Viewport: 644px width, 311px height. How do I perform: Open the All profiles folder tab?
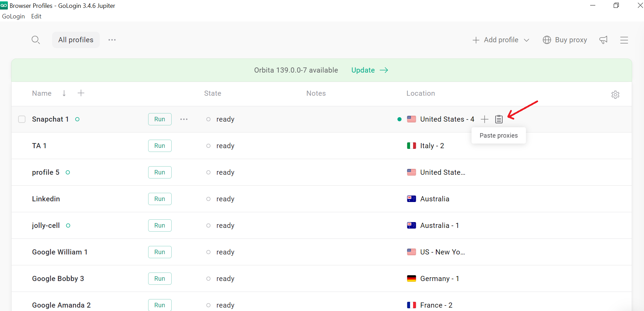[x=76, y=40]
